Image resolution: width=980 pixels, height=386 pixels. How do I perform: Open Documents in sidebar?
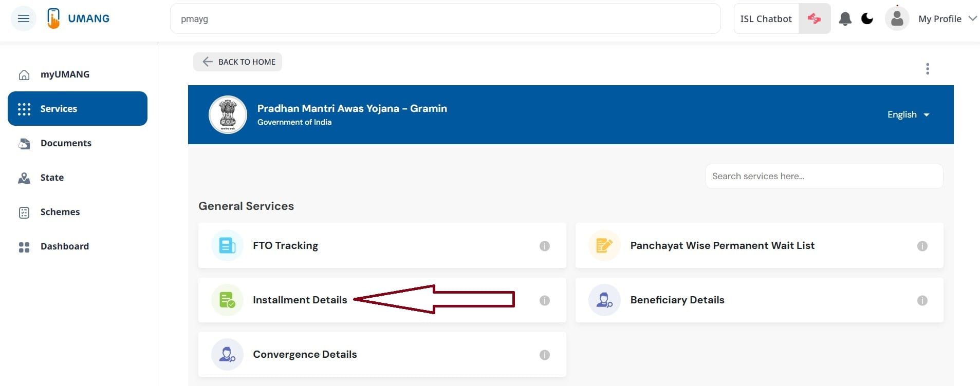pyautogui.click(x=78, y=143)
